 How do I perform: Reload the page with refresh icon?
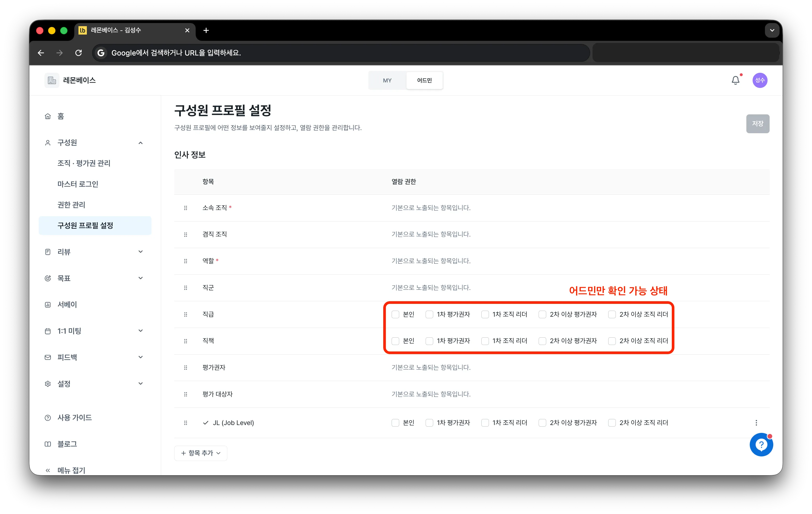(x=78, y=53)
